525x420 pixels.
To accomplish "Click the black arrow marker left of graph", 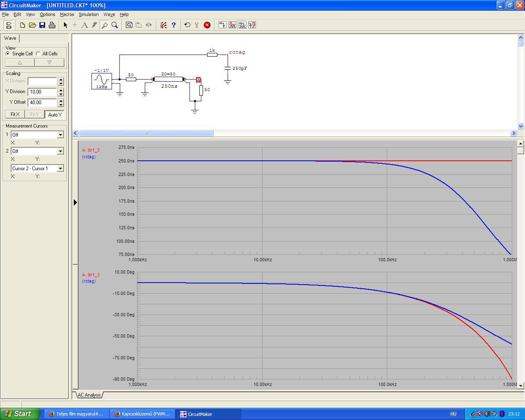I will pyautogui.click(x=75, y=202).
